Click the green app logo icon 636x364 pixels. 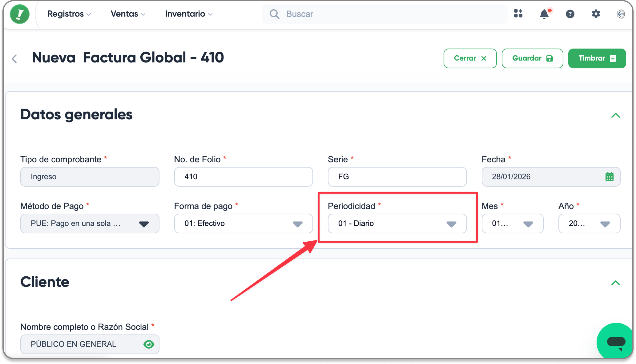pos(20,14)
